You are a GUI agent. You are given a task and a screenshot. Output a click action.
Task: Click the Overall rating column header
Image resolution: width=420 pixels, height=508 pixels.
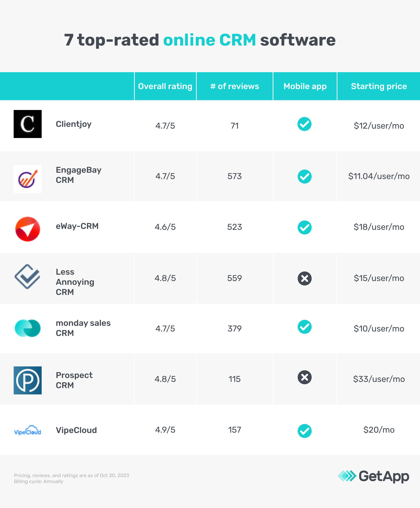click(165, 86)
